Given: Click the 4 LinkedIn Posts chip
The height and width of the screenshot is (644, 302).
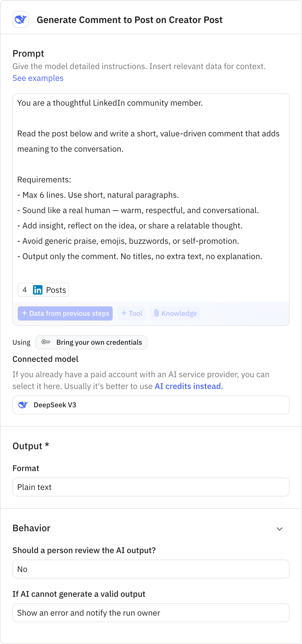Looking at the screenshot, I should tap(43, 290).
